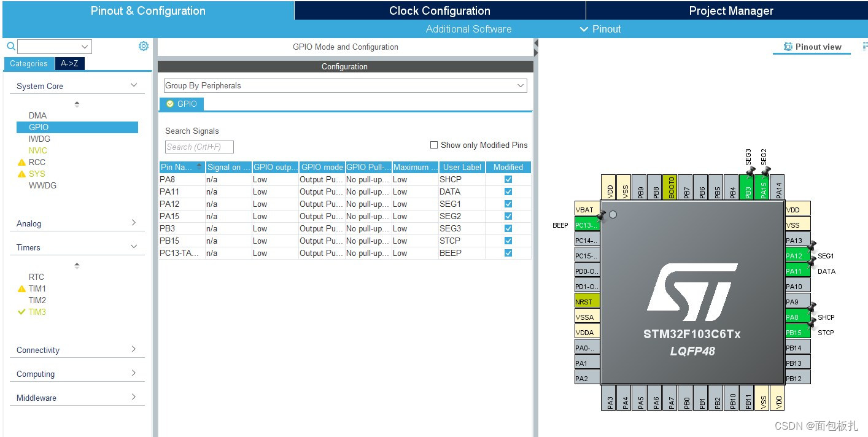Select the green PA11 pin on chip
Viewport: 868px width, 437px height.
tap(797, 271)
